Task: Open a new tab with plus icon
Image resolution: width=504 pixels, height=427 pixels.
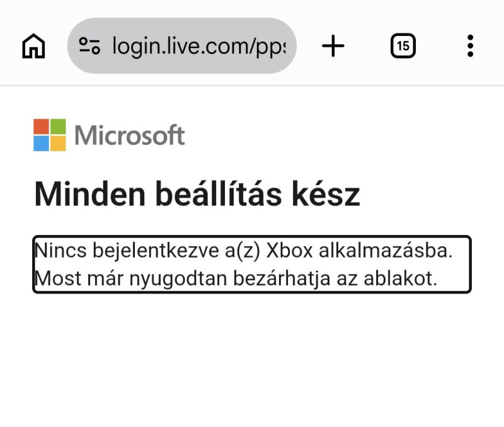Action: point(333,46)
